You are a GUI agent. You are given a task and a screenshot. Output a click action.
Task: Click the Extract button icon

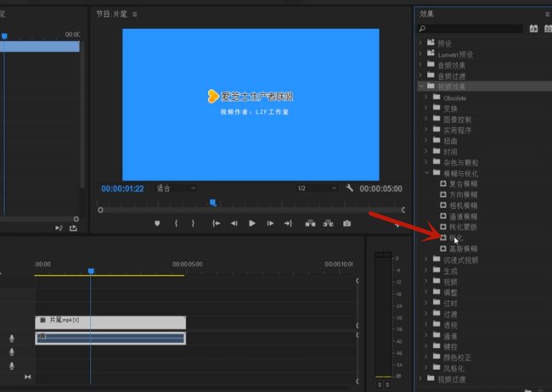click(327, 224)
